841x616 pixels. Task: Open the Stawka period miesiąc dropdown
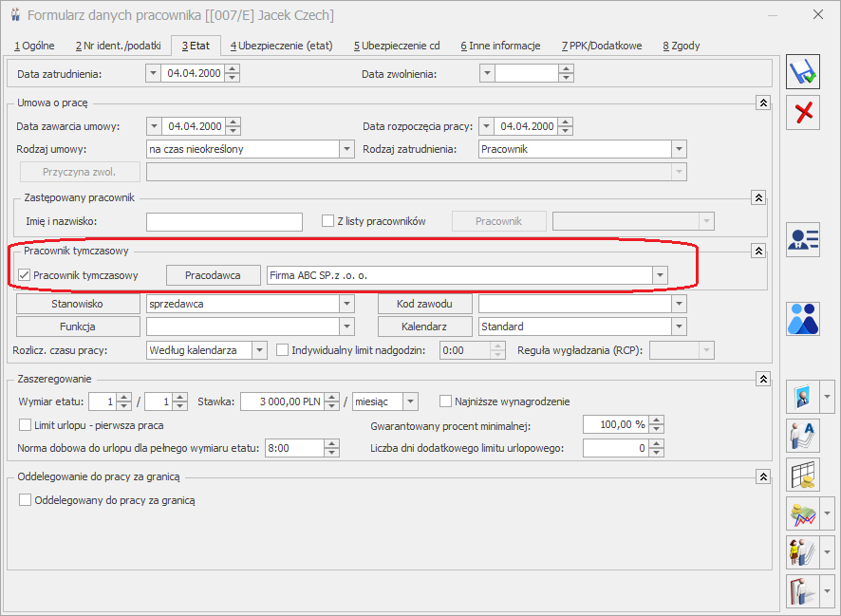pyautogui.click(x=410, y=401)
